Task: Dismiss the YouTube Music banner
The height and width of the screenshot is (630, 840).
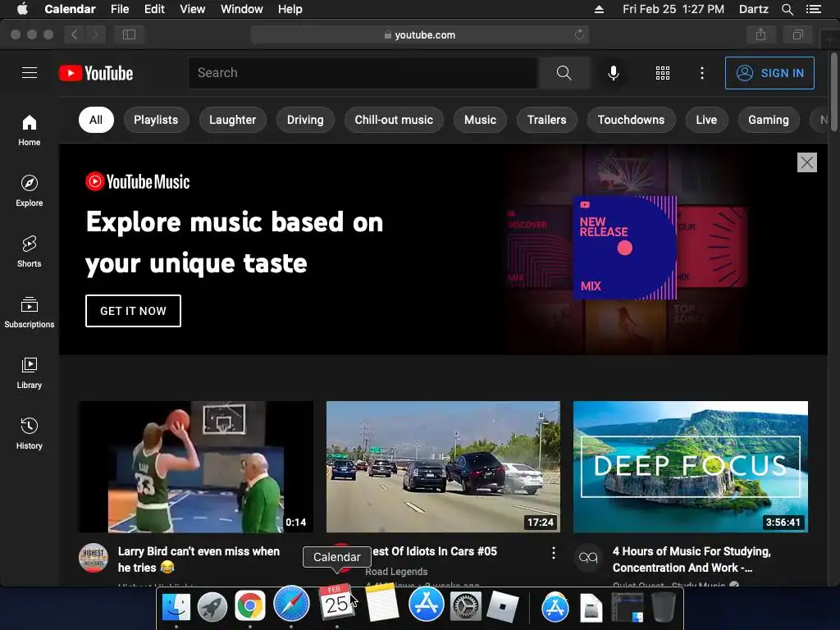Action: click(807, 162)
